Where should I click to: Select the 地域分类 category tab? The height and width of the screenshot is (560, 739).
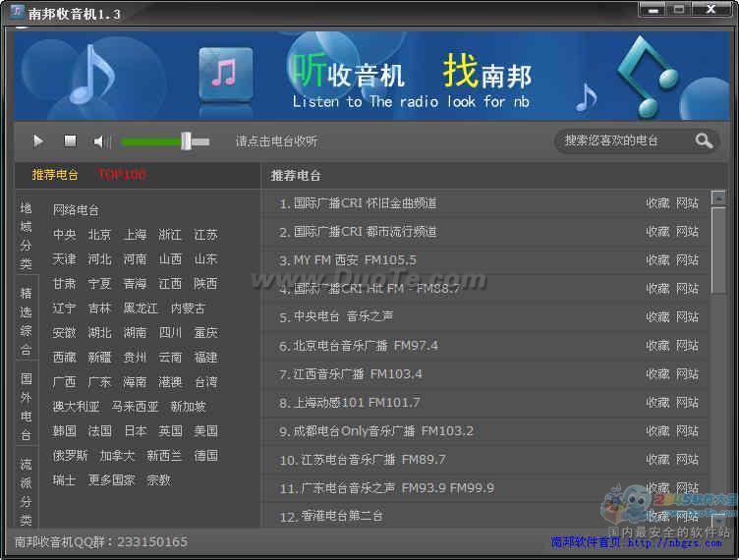tap(27, 236)
